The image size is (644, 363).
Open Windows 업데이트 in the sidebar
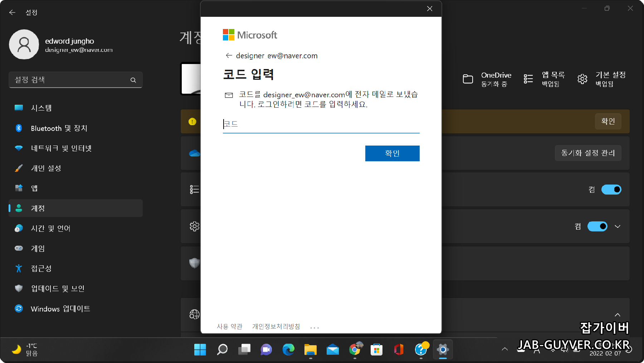75,308
